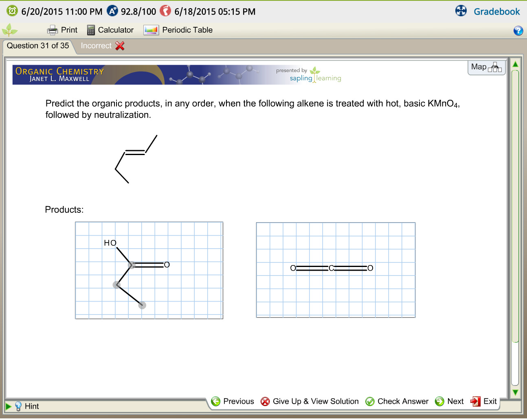The width and height of the screenshot is (527, 420).
Task: Click the HO group in first product box
Action: pyautogui.click(x=110, y=243)
